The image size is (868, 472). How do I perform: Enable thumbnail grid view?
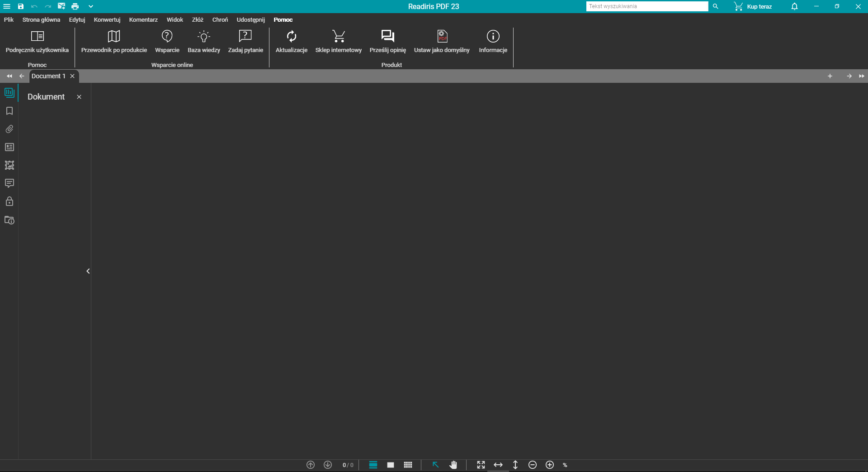pyautogui.click(x=408, y=465)
